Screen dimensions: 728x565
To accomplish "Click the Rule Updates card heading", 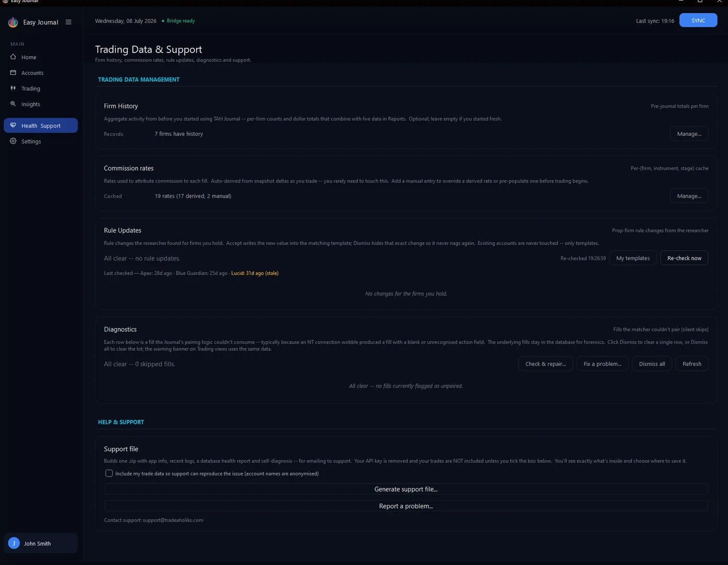I will 123,230.
